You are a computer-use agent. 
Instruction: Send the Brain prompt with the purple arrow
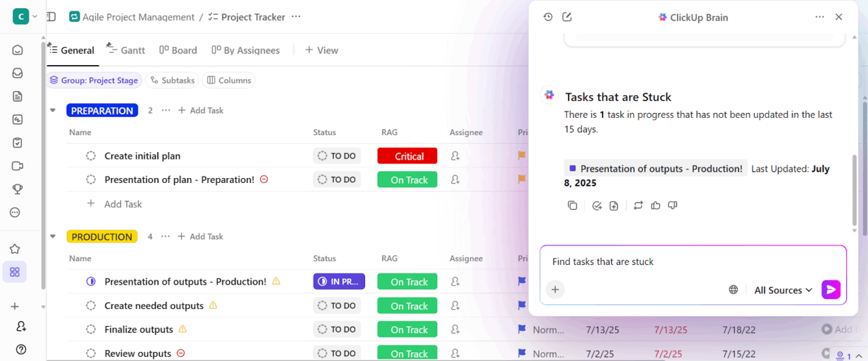(831, 289)
